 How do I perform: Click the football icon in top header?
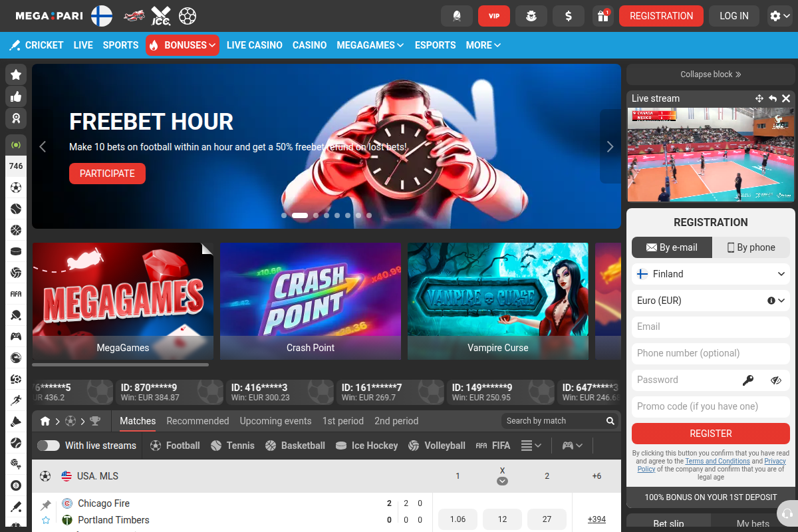pyautogui.click(x=188, y=15)
